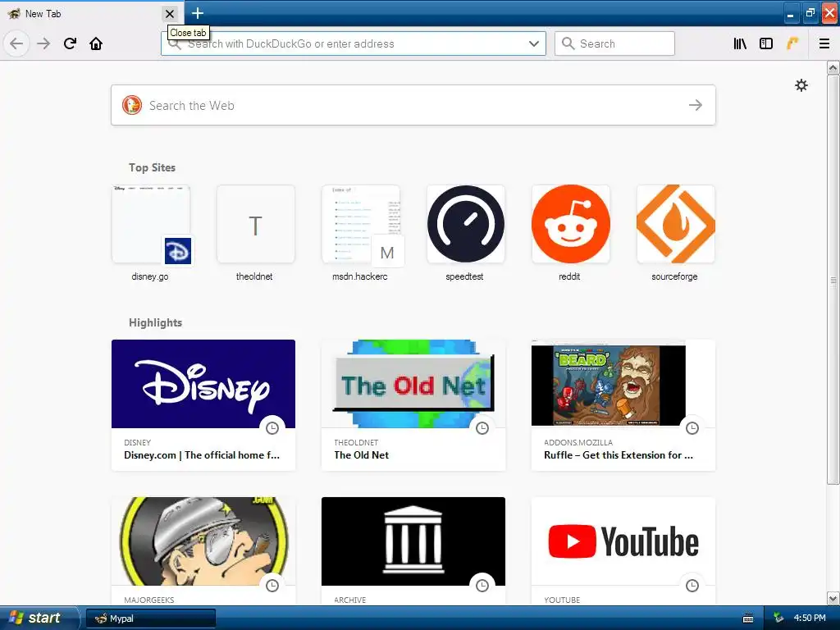This screenshot has height=630, width=840.
Task: Click the Highlights section heading
Action: click(155, 322)
